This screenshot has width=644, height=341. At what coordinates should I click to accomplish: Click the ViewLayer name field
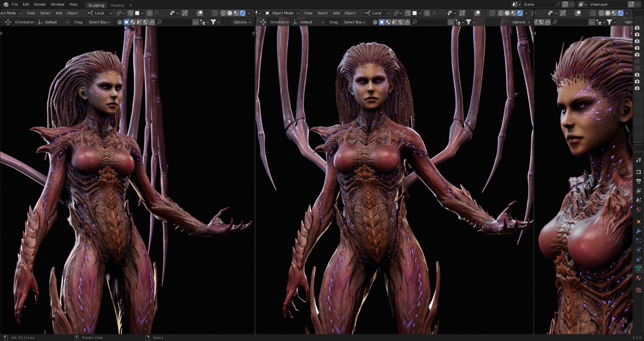608,4
